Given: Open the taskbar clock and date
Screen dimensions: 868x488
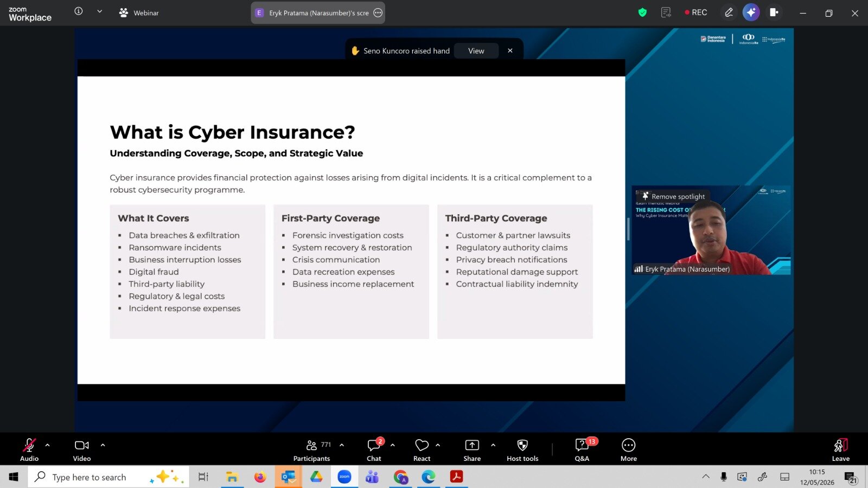Looking at the screenshot, I should [x=817, y=477].
